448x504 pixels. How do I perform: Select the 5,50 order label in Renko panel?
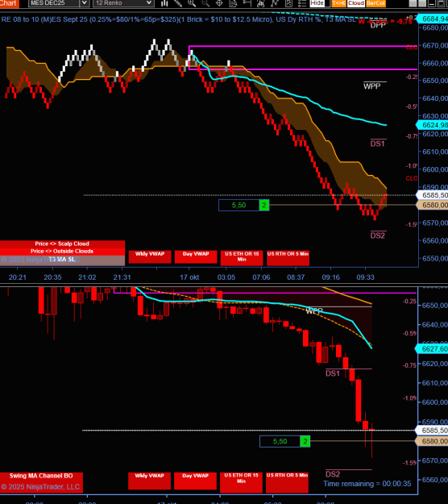(x=239, y=205)
